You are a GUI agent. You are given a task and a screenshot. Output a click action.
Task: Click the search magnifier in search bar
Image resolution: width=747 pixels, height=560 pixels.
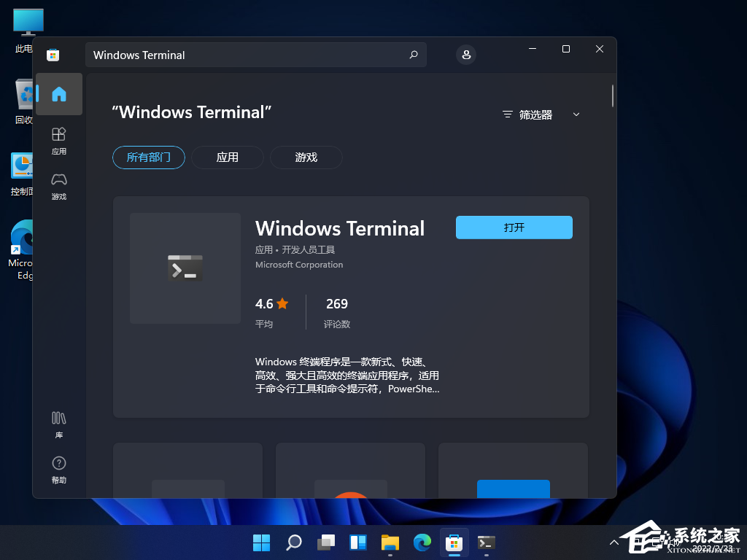413,55
